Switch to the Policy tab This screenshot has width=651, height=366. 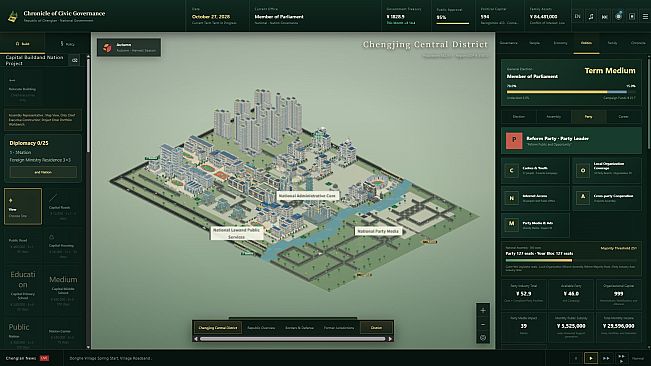(x=67, y=44)
